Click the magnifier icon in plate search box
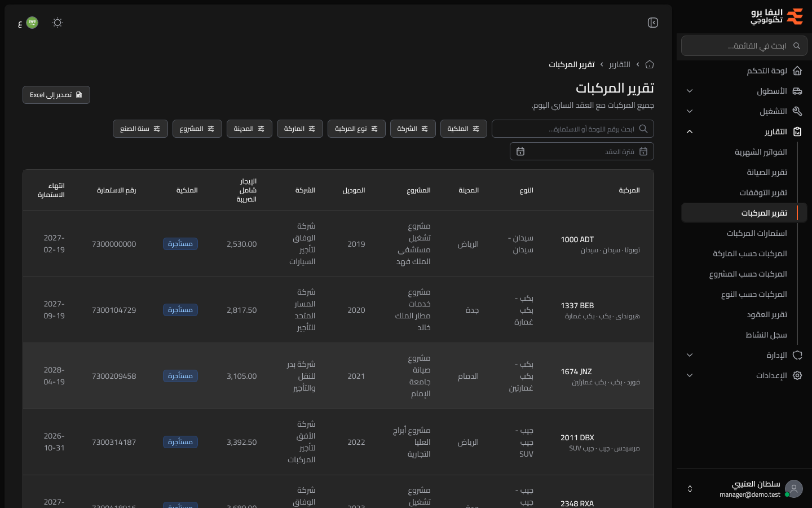Viewport: 812px width, 508px height. click(x=643, y=129)
